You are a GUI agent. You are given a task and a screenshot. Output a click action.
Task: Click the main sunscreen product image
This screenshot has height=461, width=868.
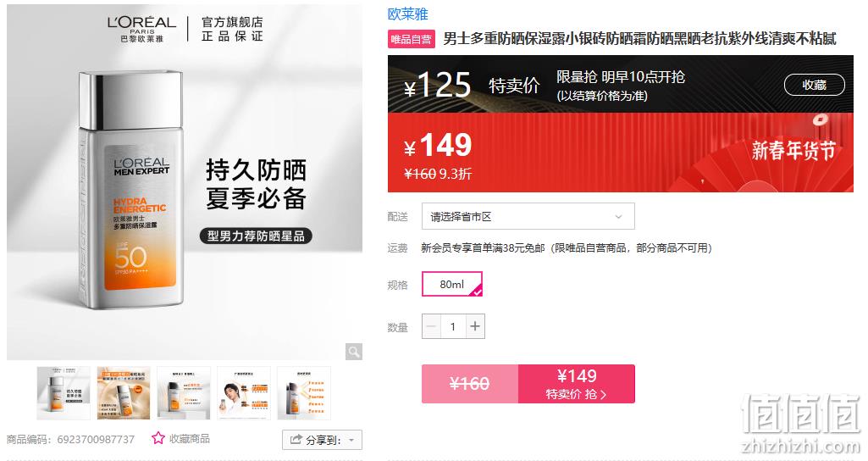(x=185, y=183)
